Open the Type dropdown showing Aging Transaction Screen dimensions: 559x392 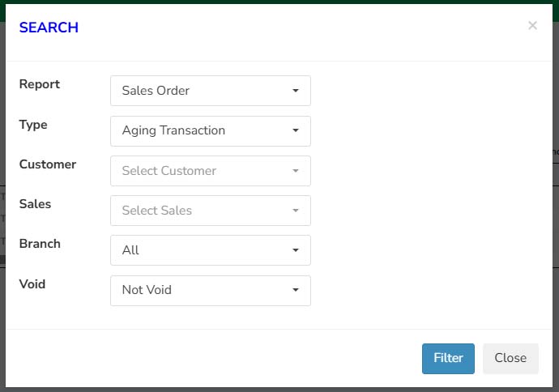pyautogui.click(x=211, y=130)
